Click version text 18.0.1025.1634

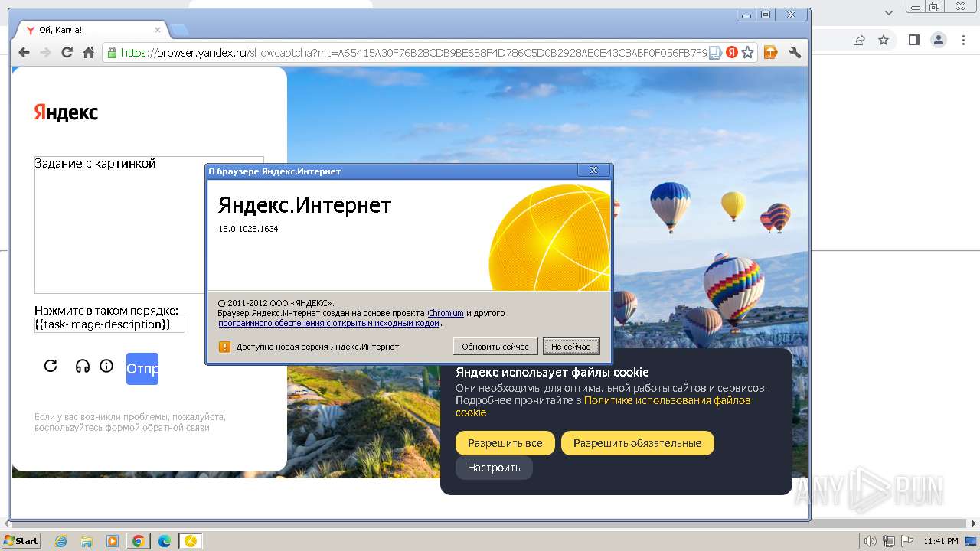[x=248, y=229]
